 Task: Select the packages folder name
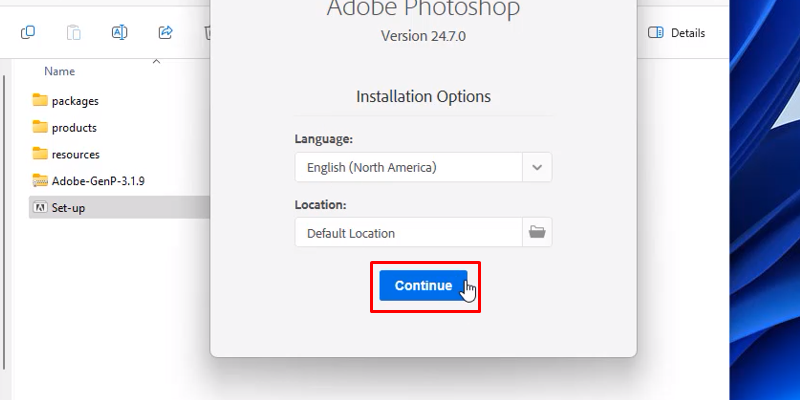point(75,101)
